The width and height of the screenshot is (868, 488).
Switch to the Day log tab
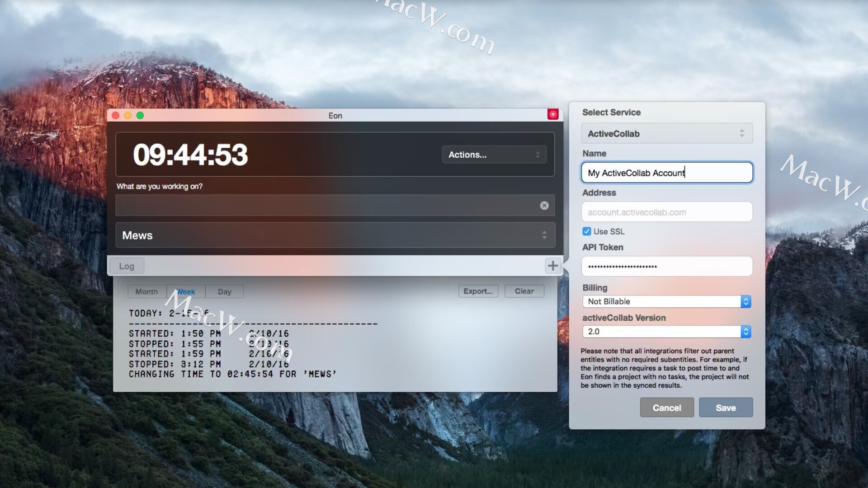point(224,291)
